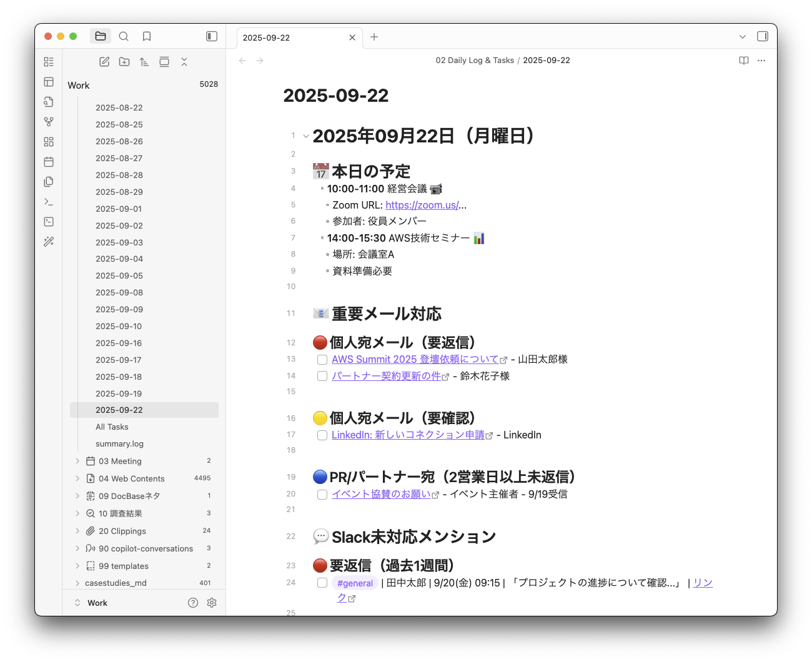812x662 pixels.
Task: Open the summary.log file
Action: click(x=119, y=444)
